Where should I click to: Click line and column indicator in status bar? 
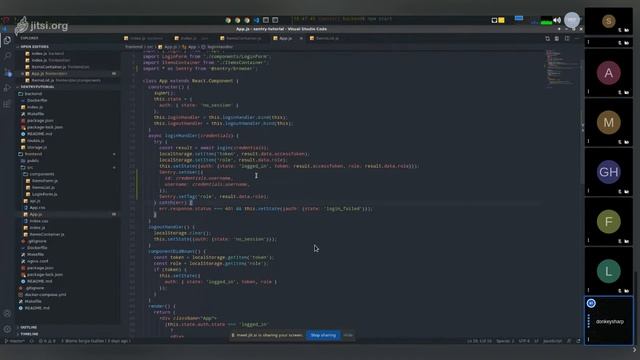point(480,341)
